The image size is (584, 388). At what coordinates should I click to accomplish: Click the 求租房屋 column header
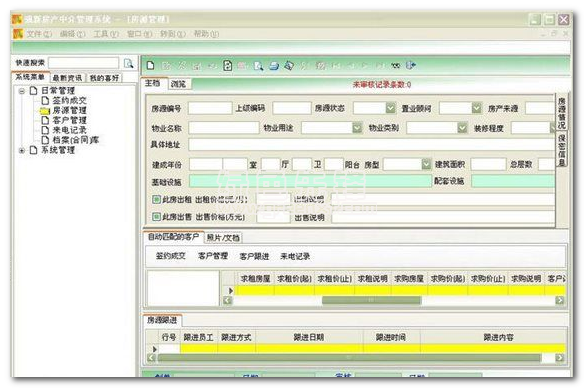256,279
